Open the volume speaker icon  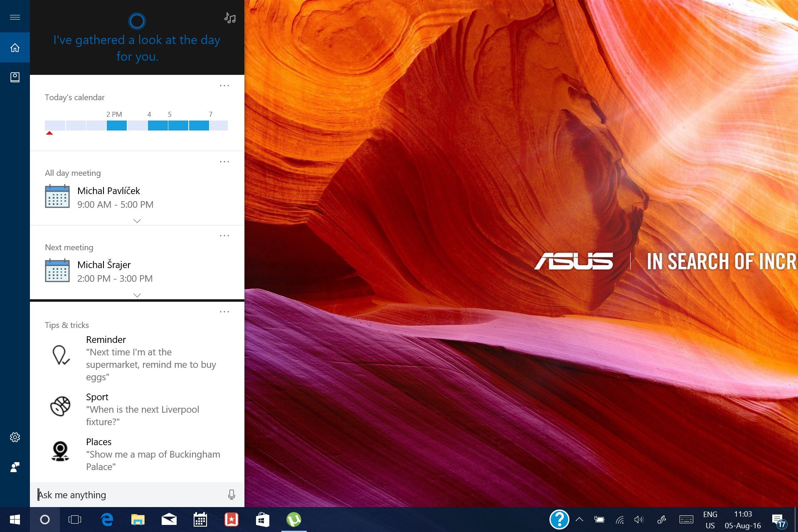[x=639, y=520]
